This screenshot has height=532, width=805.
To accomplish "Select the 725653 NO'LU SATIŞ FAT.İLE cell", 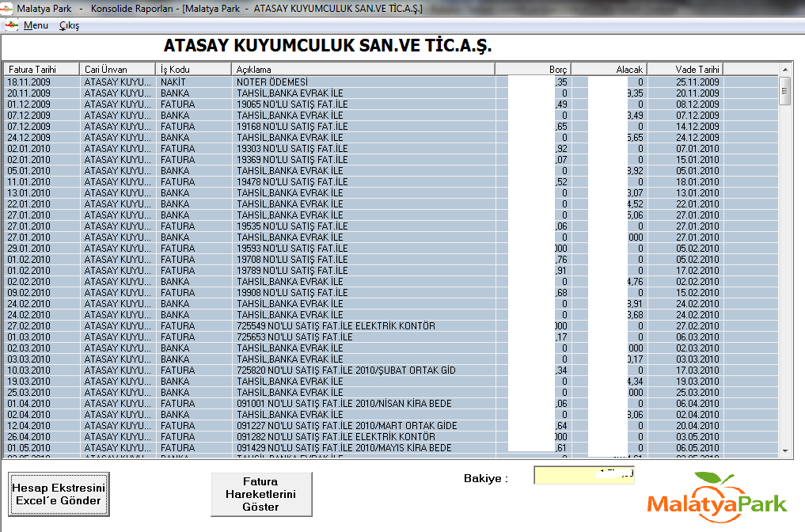I will [x=363, y=337].
